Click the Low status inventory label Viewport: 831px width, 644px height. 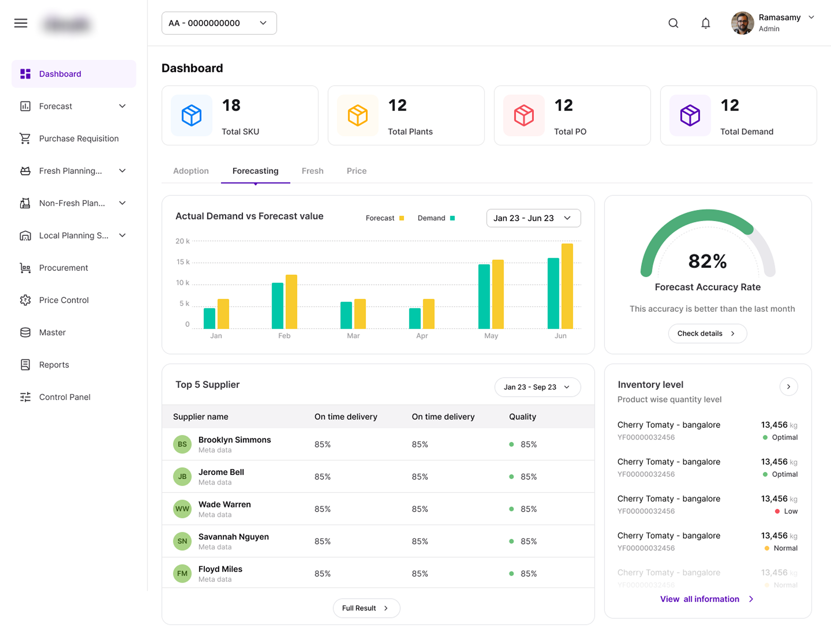pos(786,511)
